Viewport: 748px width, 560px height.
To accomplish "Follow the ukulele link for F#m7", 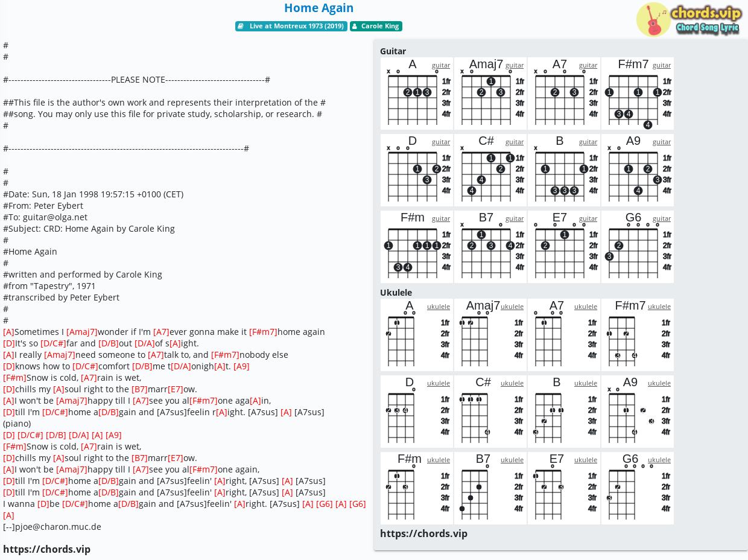I will coord(659,307).
